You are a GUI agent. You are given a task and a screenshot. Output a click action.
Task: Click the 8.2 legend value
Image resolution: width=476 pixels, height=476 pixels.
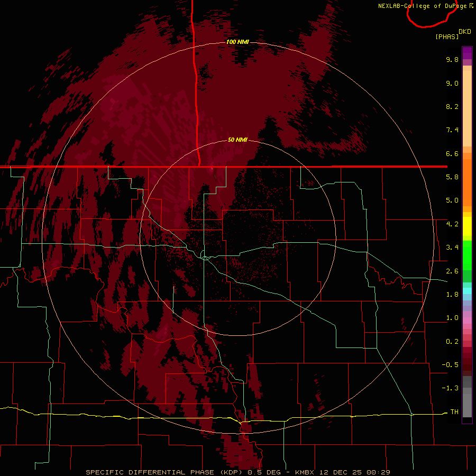[x=452, y=106]
